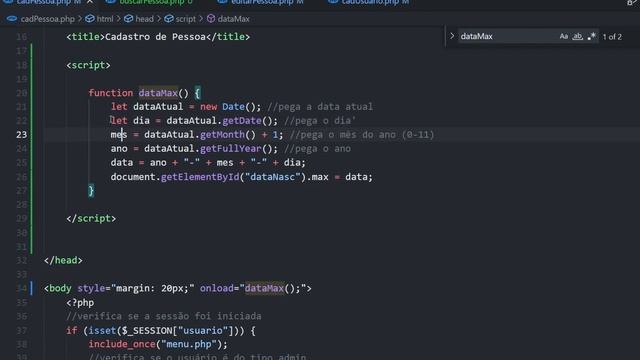The height and width of the screenshot is (360, 640).
Task: Click the PHP file icon in breadcrumb
Action: pos(12,19)
